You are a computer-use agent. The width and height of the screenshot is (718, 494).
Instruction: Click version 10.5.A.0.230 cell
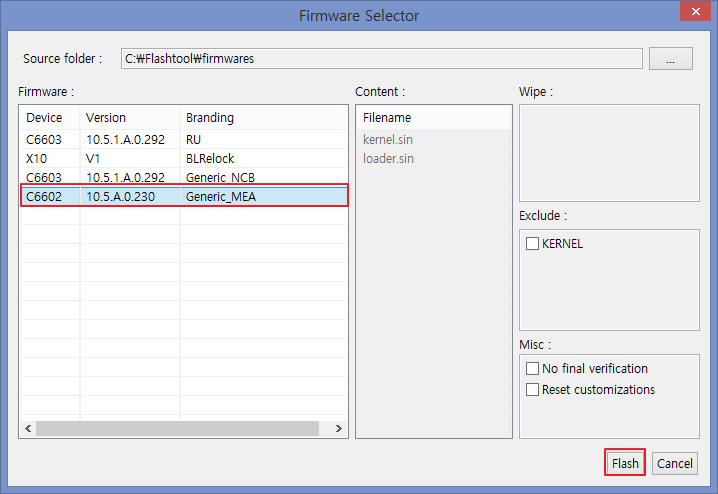(x=120, y=196)
